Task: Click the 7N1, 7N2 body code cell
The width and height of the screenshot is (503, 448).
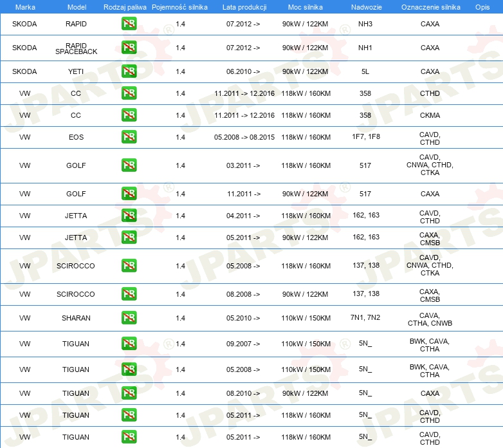Action: [365, 318]
